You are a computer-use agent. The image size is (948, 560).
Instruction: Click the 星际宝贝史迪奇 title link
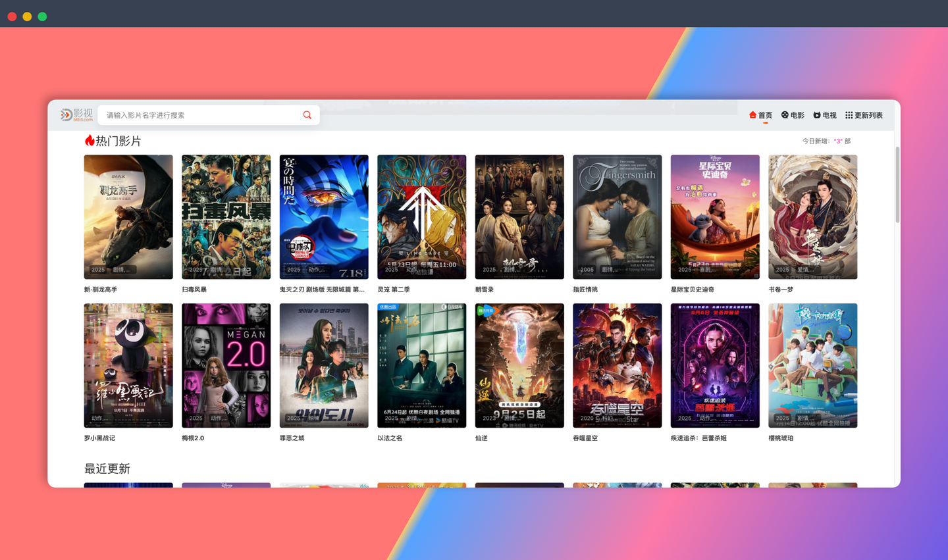(693, 290)
